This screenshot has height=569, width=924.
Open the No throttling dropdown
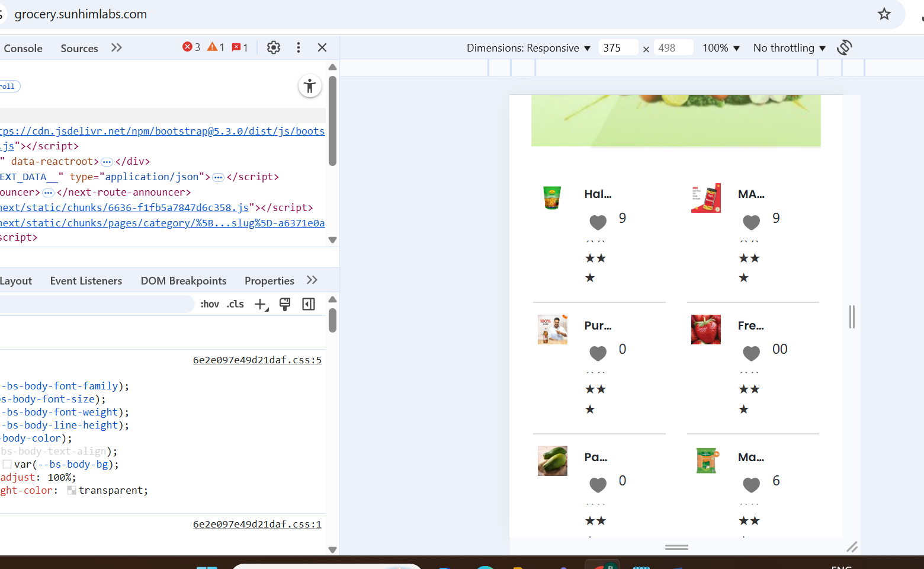point(790,48)
